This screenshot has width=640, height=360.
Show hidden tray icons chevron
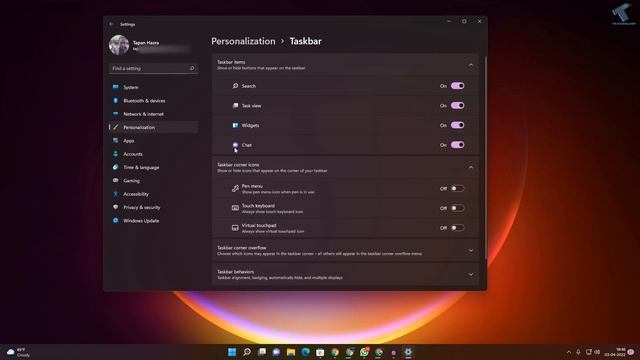[x=569, y=352]
